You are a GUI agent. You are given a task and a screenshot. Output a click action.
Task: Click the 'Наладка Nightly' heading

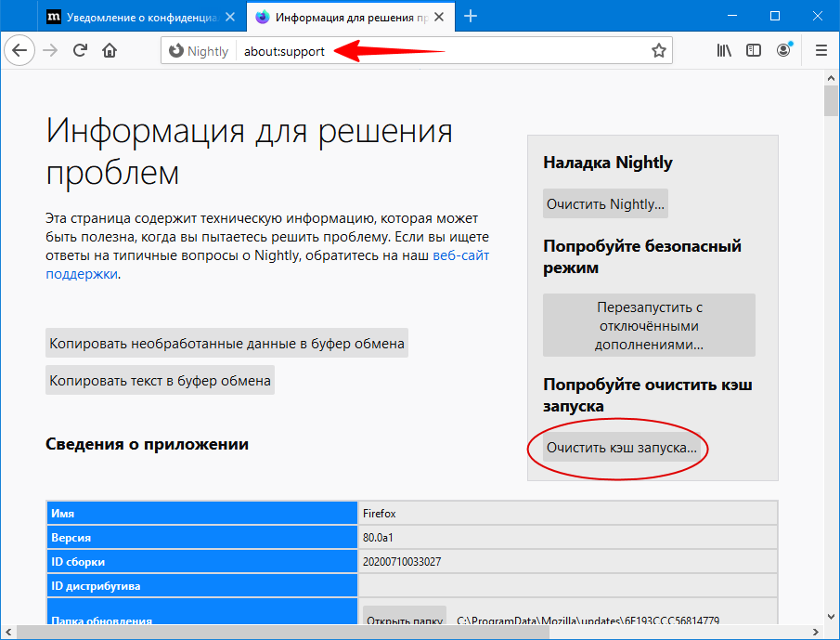pos(608,163)
